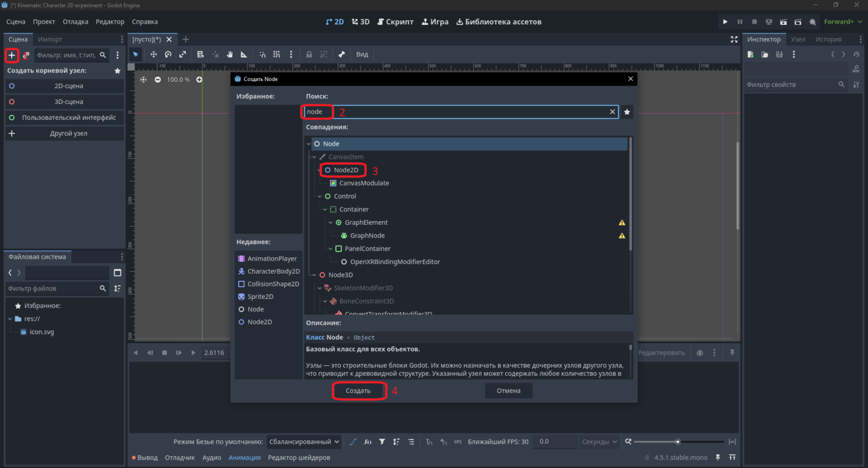This screenshot has height=468, width=868.
Task: Toggle favorites star in root node panel
Action: tap(118, 71)
